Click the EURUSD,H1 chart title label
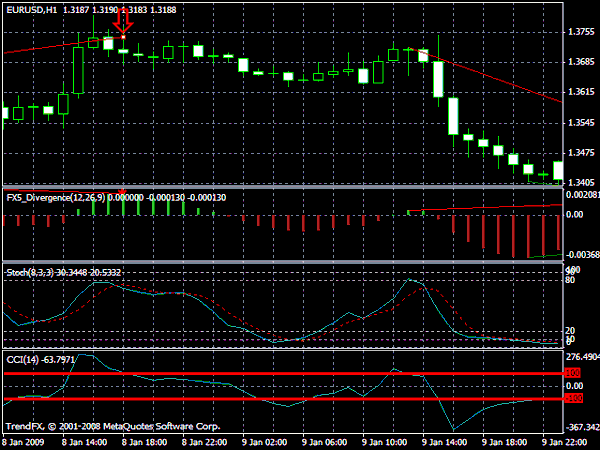Viewport: 600px width, 450px height. pyautogui.click(x=32, y=10)
